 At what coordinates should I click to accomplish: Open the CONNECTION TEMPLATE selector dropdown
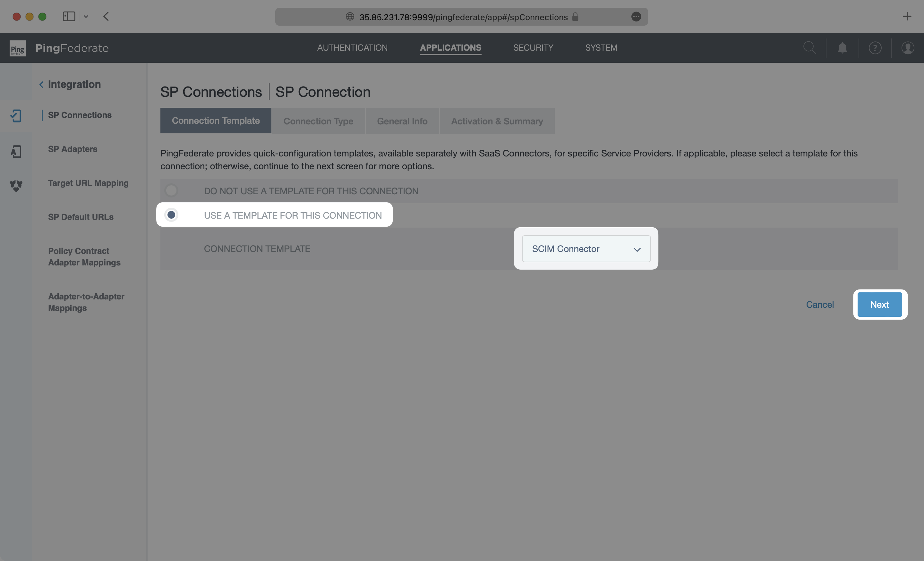click(x=586, y=248)
